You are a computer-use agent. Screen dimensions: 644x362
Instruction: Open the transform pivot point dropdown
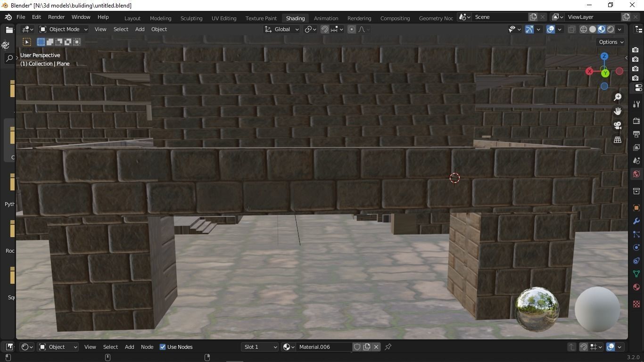pos(310,29)
